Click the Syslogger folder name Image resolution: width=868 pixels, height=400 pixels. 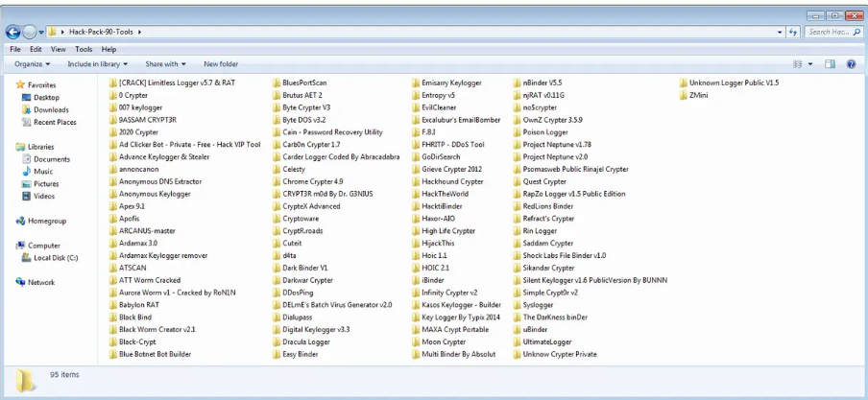538,305
